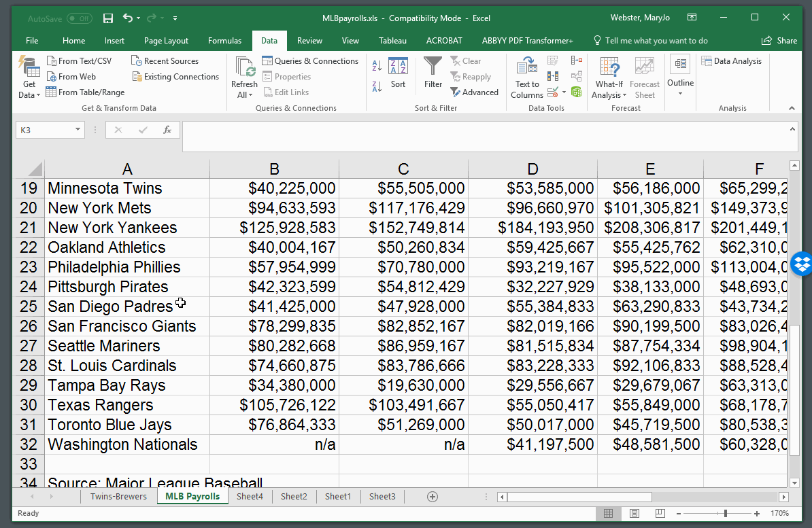The height and width of the screenshot is (528, 812).
Task: Collapse the ribbon with chevron
Action: tap(792, 108)
